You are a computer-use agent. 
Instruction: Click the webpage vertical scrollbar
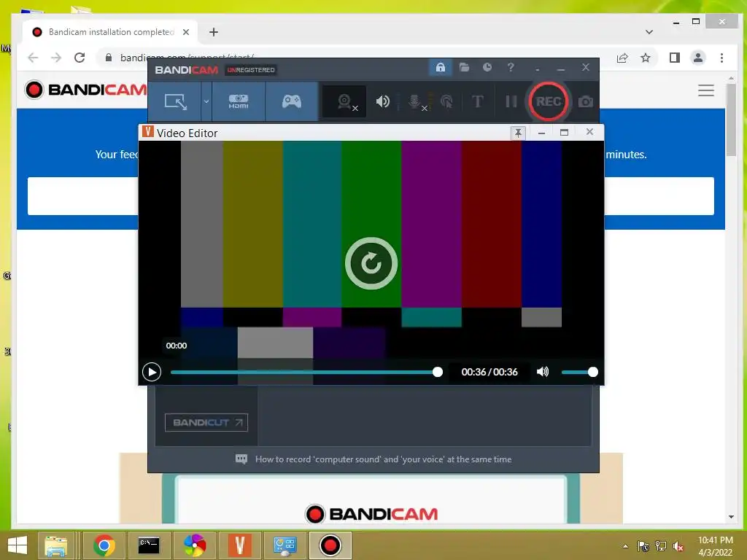(731, 119)
